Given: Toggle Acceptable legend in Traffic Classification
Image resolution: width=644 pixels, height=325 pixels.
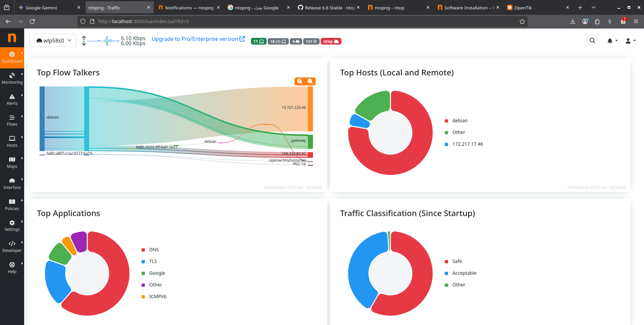Looking at the screenshot, I should click(x=464, y=273).
